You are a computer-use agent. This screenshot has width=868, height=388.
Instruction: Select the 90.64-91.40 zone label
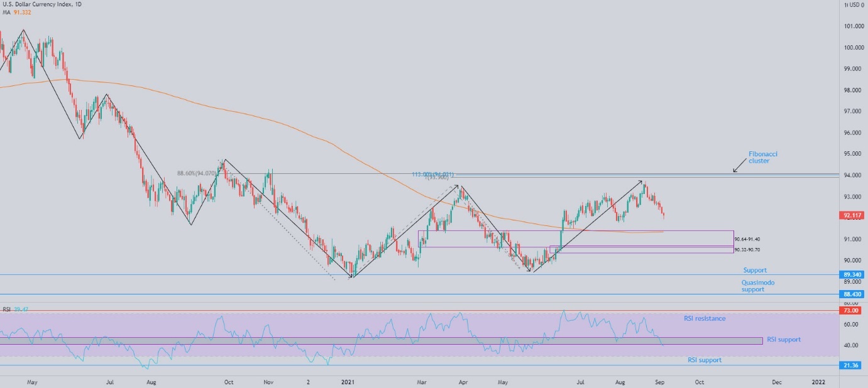(x=747, y=239)
